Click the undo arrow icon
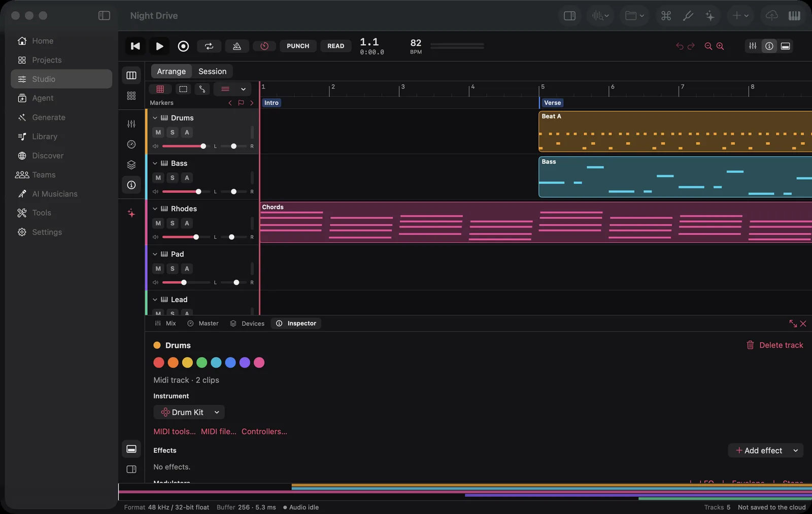The height and width of the screenshot is (514, 812). tap(680, 46)
